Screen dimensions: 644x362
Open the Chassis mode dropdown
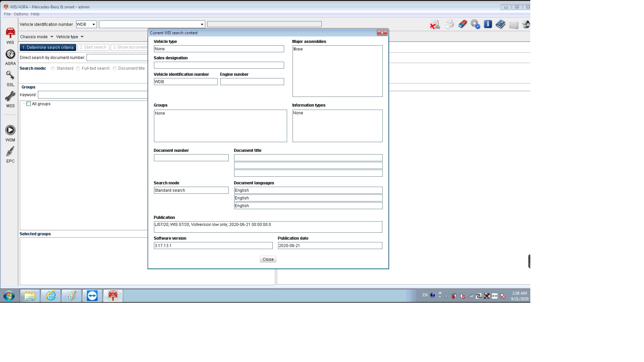click(37, 37)
